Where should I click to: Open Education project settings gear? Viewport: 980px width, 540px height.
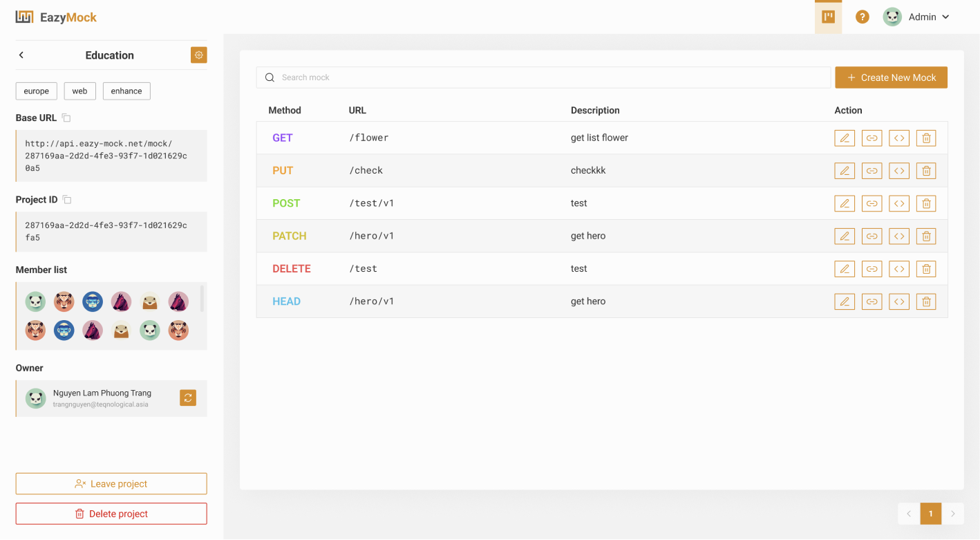pos(199,55)
